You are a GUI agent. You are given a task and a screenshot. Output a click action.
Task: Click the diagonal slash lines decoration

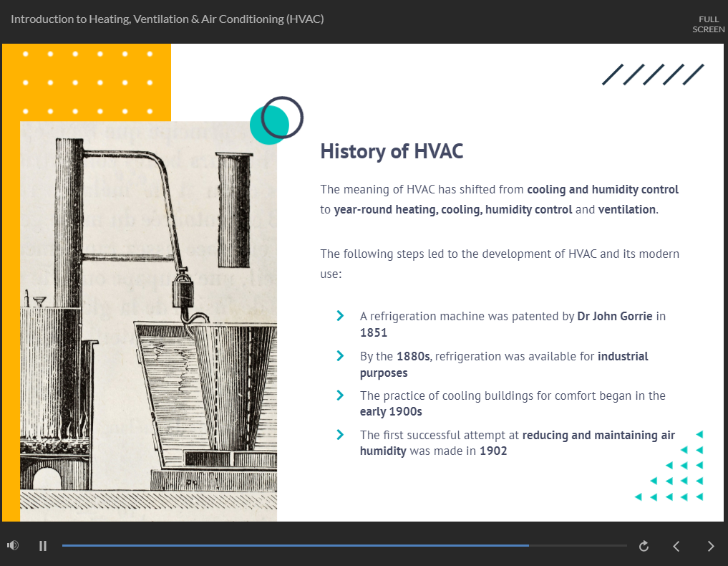pyautogui.click(x=653, y=75)
